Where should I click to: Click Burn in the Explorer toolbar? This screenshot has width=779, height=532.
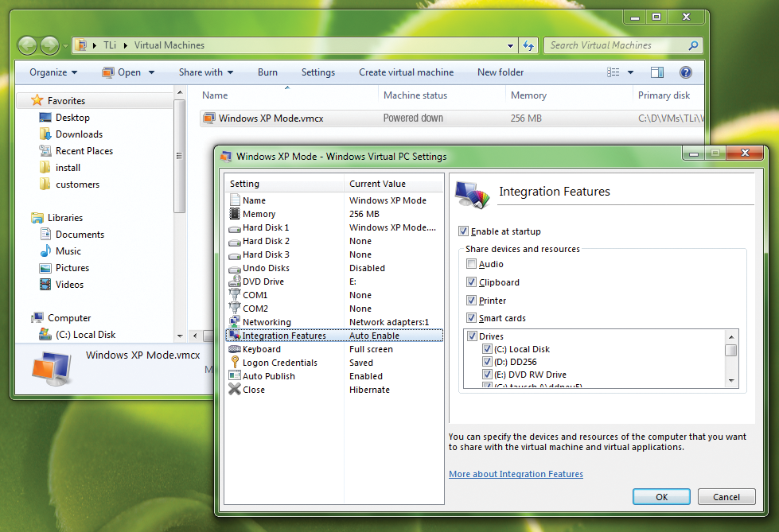(x=267, y=72)
